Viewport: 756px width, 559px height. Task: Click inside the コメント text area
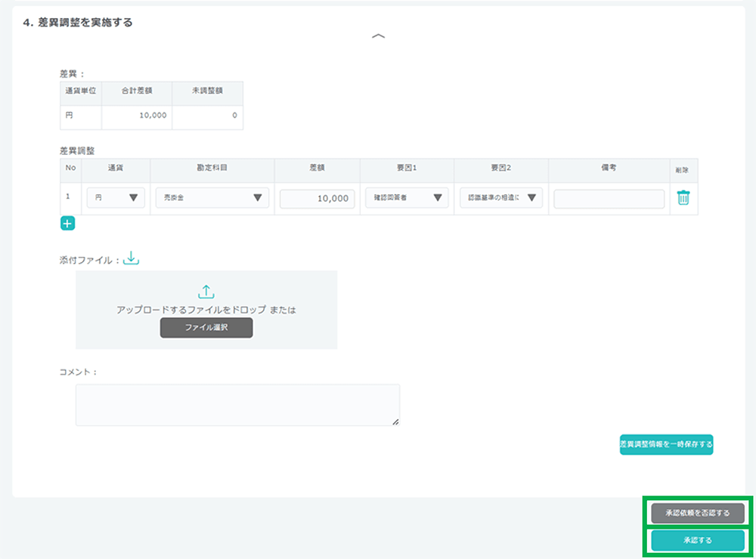click(237, 405)
